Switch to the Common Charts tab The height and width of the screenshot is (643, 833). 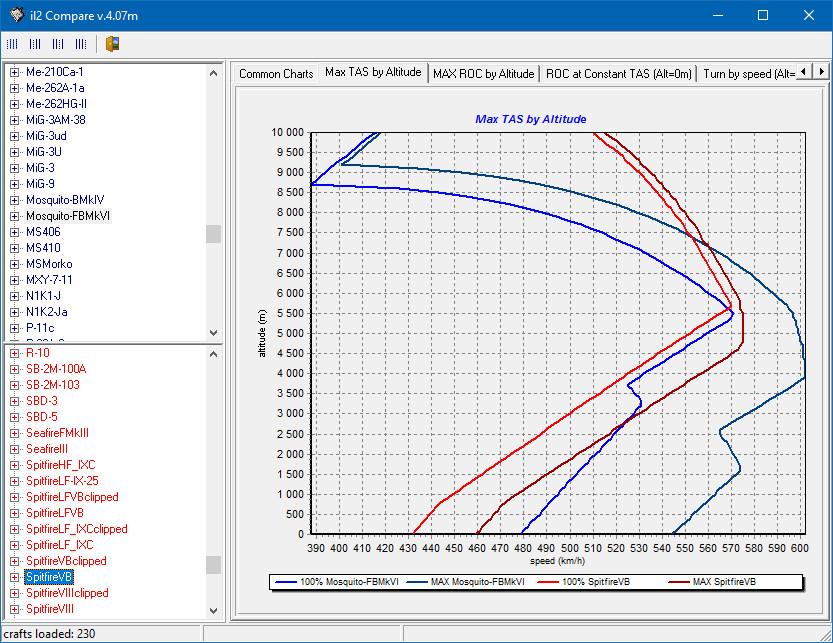(x=275, y=74)
